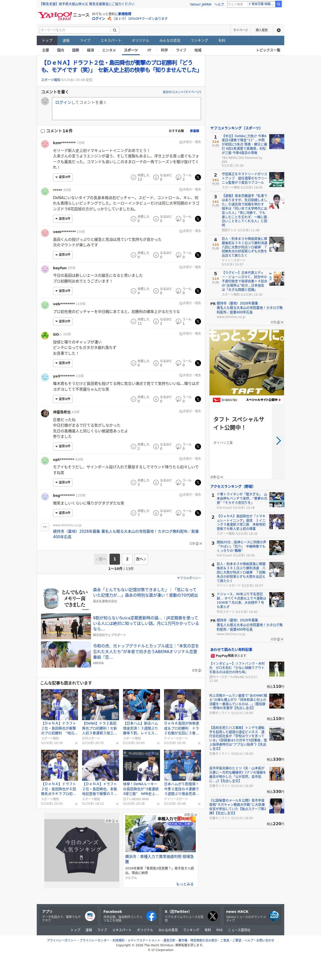Viewport: 321px width, 980px height.
Task: Dismiss the ishichou ad under the comments
Action: (201, 544)
